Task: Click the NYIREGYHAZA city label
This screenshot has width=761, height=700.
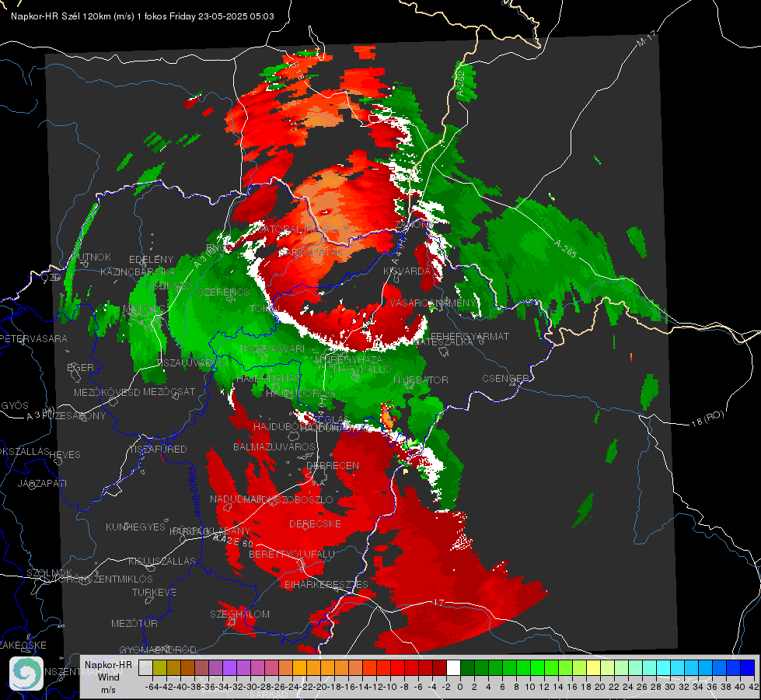Action: (348, 360)
